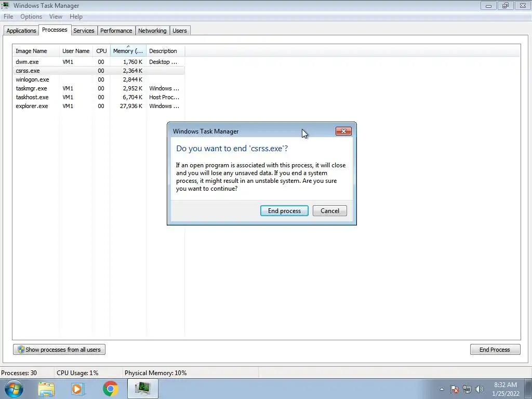The image size is (532, 399).
Task: Cancel the end process dialog
Action: coord(329,211)
